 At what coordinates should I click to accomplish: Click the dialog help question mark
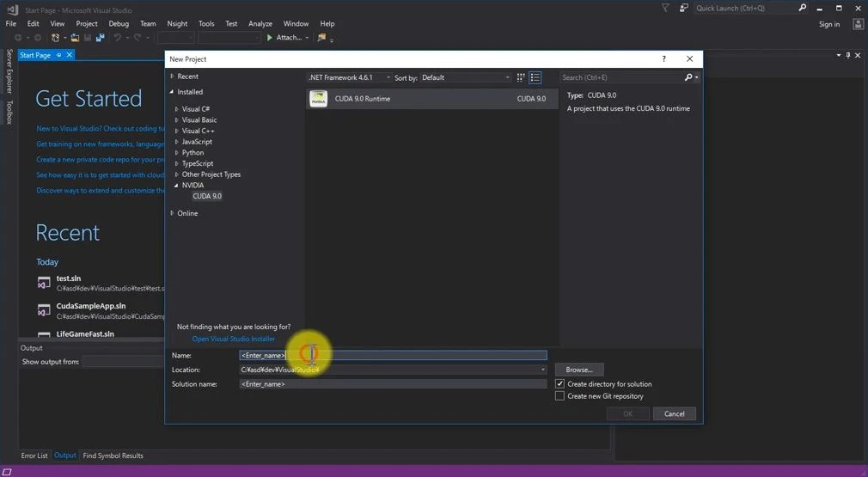663,58
